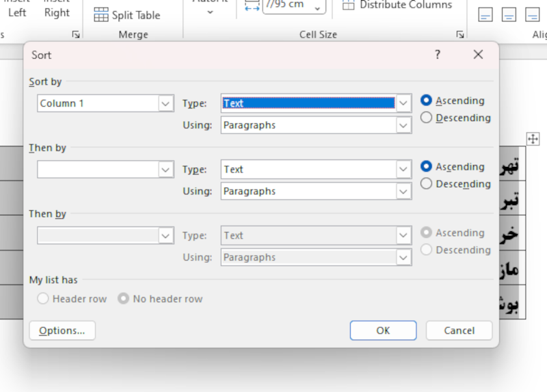Open the Sort by Column 1 dropdown

point(165,103)
